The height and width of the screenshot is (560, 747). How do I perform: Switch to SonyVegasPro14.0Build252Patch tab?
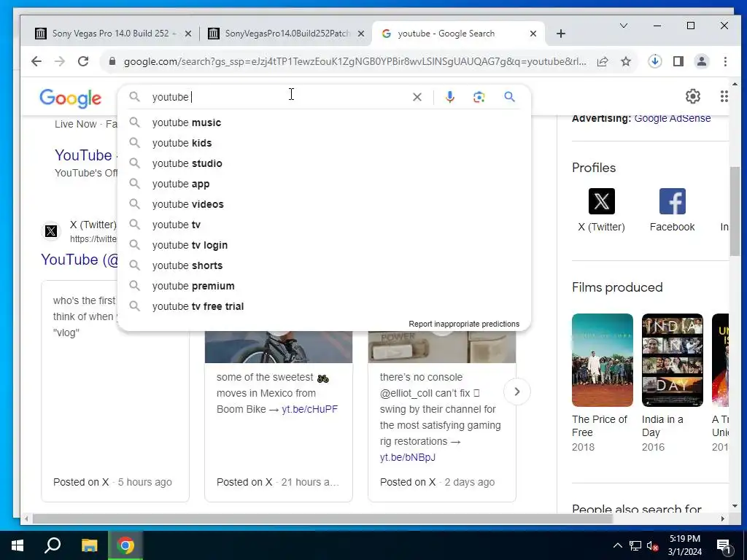click(x=285, y=34)
